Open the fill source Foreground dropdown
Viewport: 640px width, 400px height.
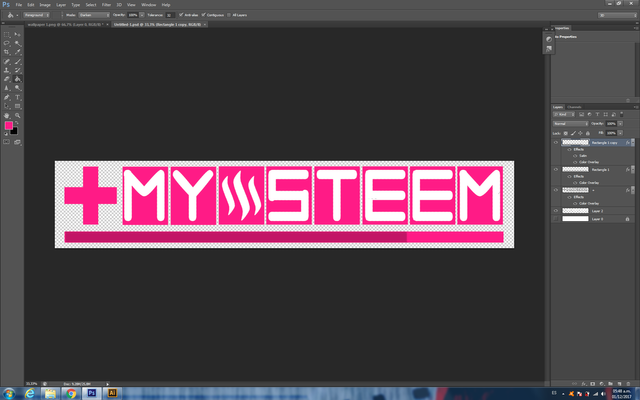coord(36,15)
